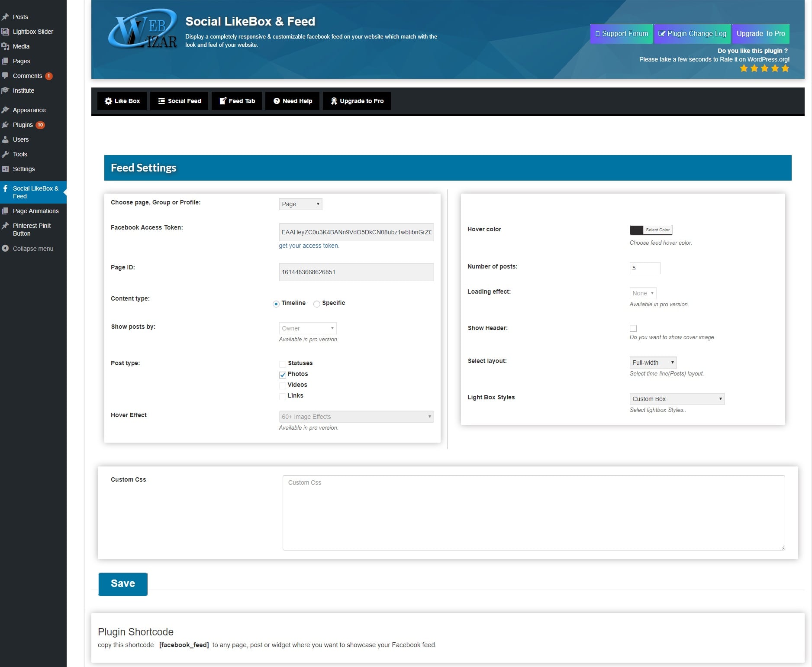Screen dimensions: 812x667
Task: Click the Select Color button
Action: 657,230
